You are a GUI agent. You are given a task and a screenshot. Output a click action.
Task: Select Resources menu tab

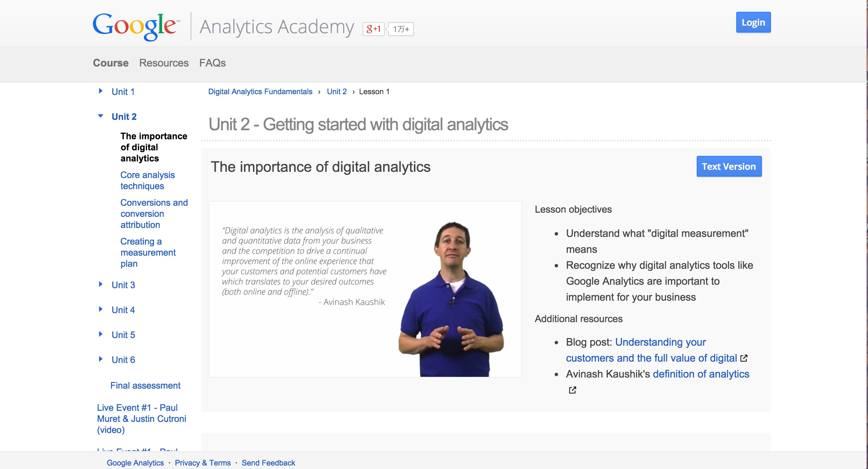pyautogui.click(x=164, y=62)
